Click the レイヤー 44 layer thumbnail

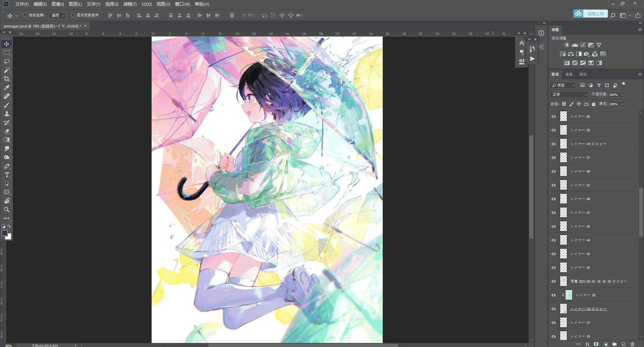tap(563, 240)
